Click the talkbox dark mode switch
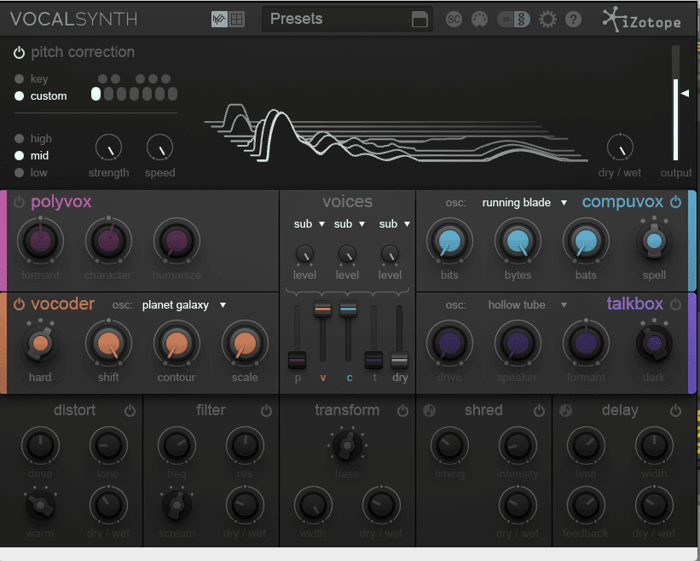The image size is (700, 561). (x=654, y=343)
